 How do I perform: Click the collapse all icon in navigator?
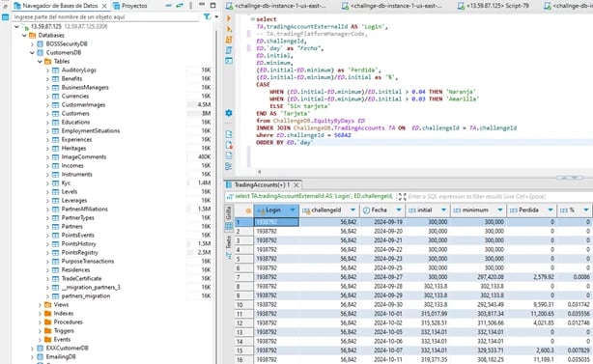(x=168, y=6)
